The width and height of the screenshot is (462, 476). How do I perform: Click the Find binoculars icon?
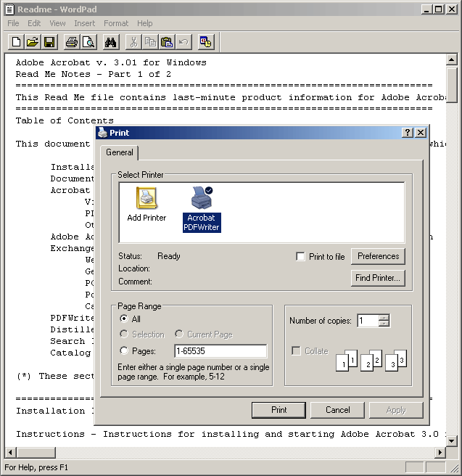(110, 42)
